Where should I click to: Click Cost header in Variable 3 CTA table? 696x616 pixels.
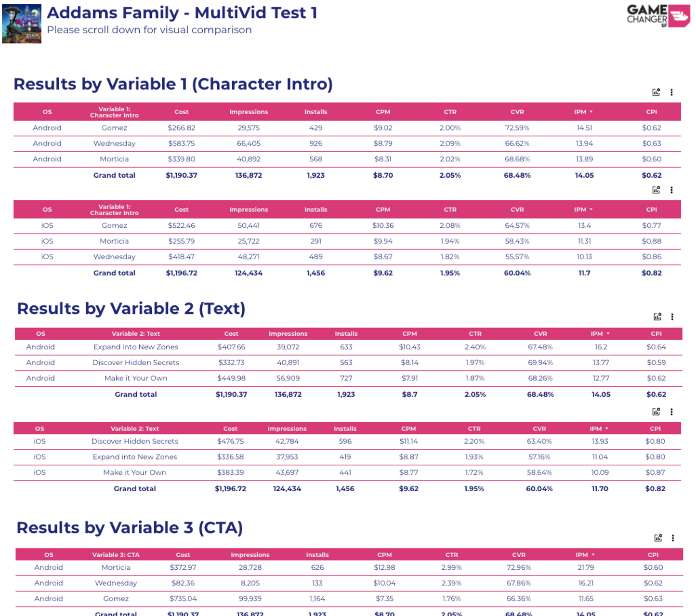pyautogui.click(x=183, y=555)
